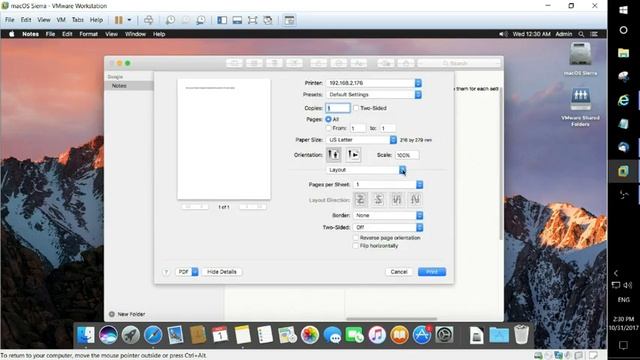Open Notes app icon in Dock
This screenshot has height=360, width=640.
(242, 335)
